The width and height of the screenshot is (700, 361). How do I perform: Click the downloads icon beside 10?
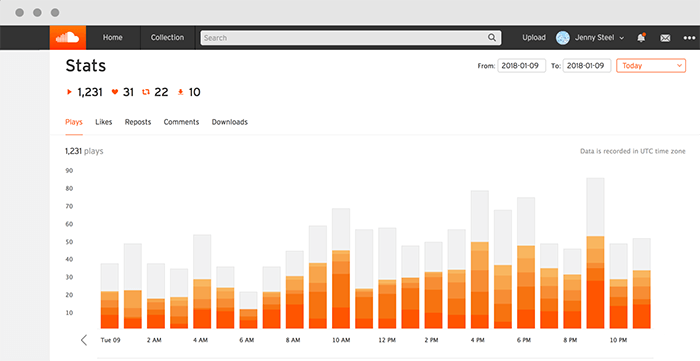pos(180,92)
